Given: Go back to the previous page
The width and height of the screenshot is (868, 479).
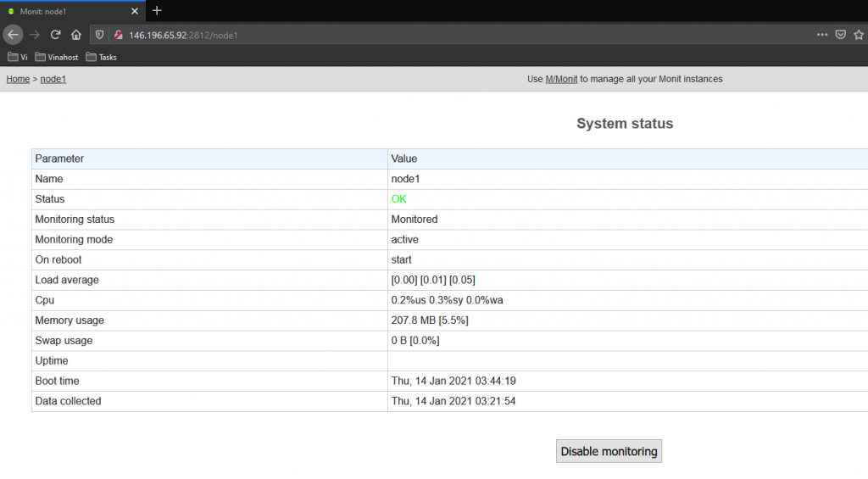Looking at the screenshot, I should (x=13, y=35).
